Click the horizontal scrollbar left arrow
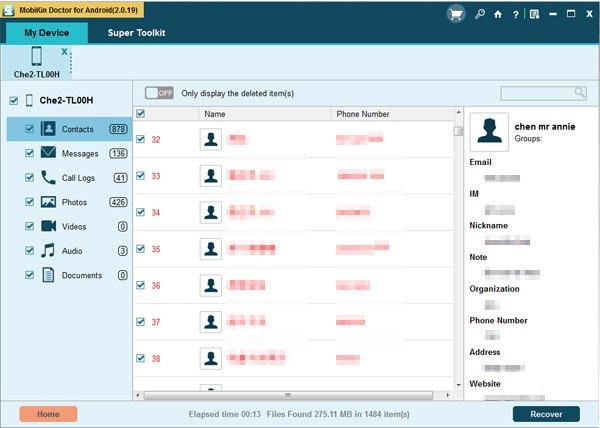Viewport: 600px width, 428px height. 138,395
